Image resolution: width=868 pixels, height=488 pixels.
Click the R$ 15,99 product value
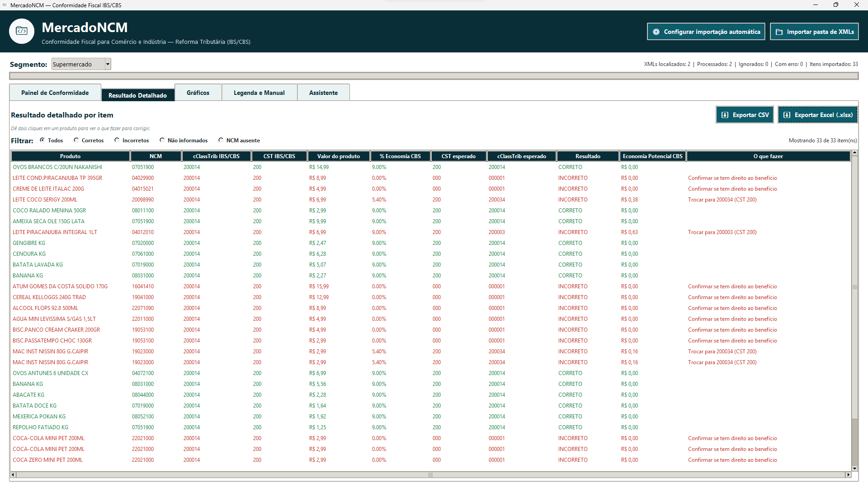click(x=319, y=286)
